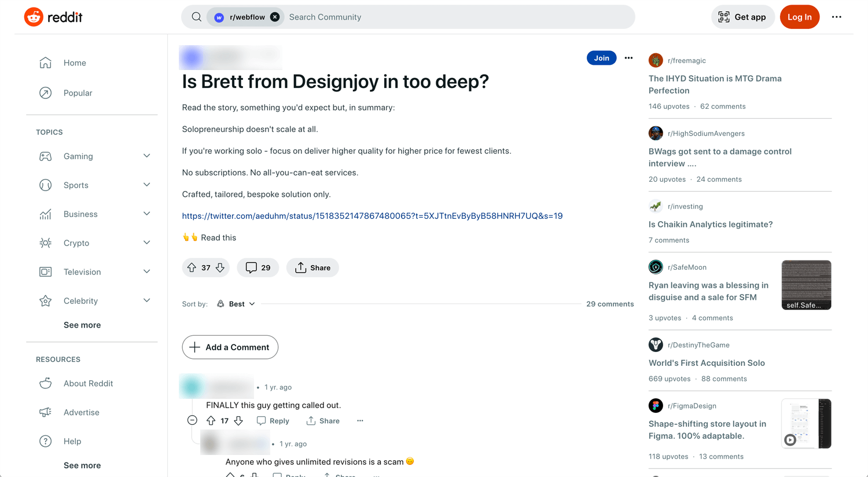
Task: Open the twitter.com status link
Action: [x=372, y=216]
